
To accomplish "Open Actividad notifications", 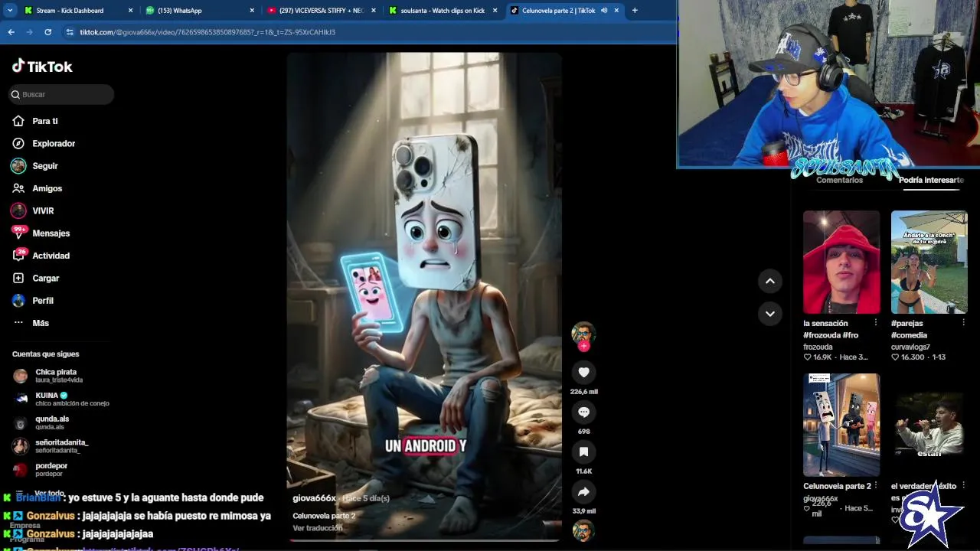I will click(x=51, y=256).
